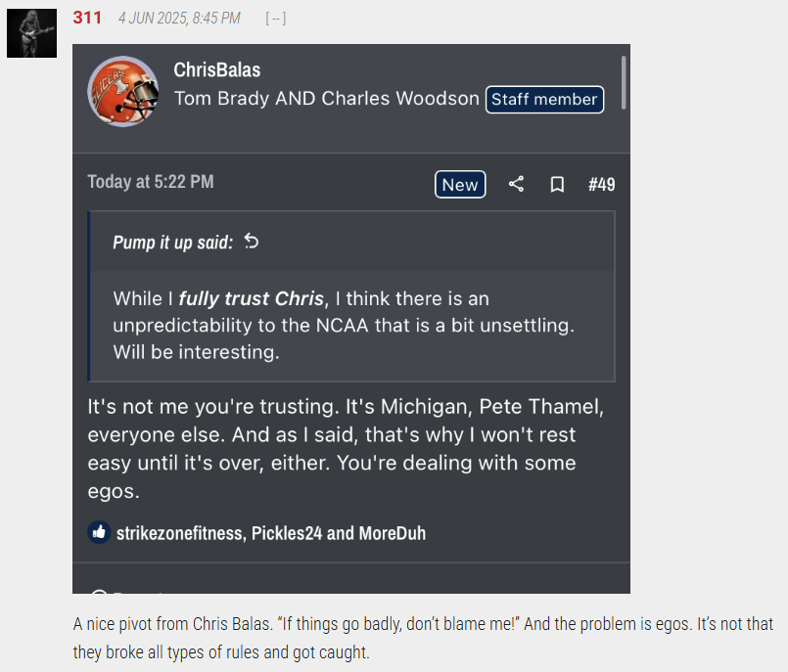Click the New badge on the post
Viewport: 788px width, 672px height.
[x=460, y=184]
